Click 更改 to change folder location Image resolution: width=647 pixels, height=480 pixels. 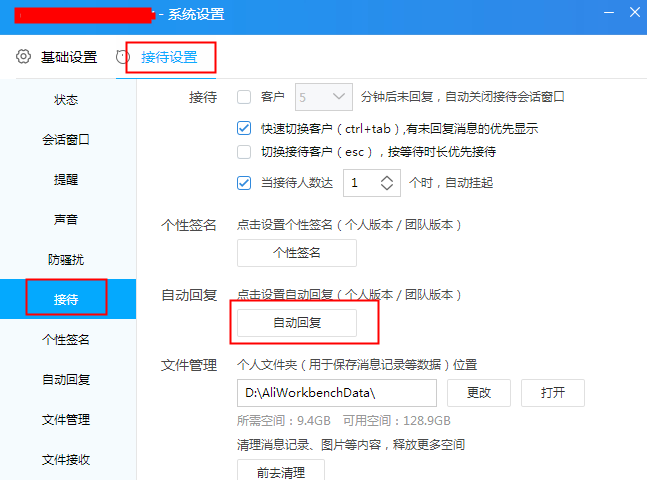pyautogui.click(x=479, y=393)
